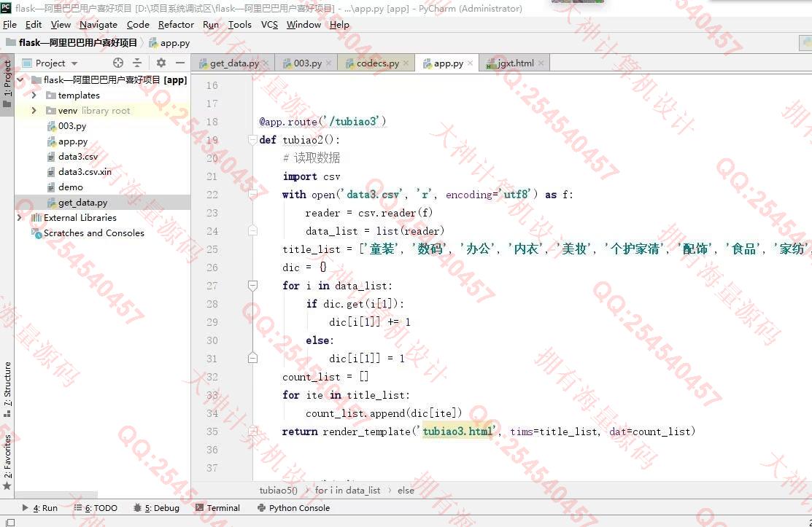The width and height of the screenshot is (812, 527).
Task: Click the 'else' breadcrumb item
Action: point(406,491)
